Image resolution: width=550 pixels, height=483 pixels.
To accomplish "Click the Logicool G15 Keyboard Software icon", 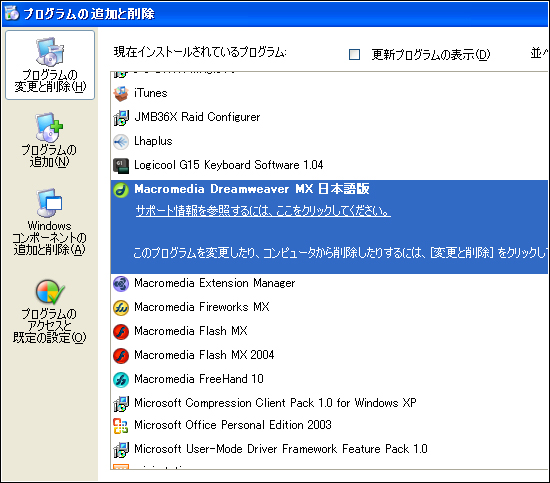I will [x=121, y=165].
